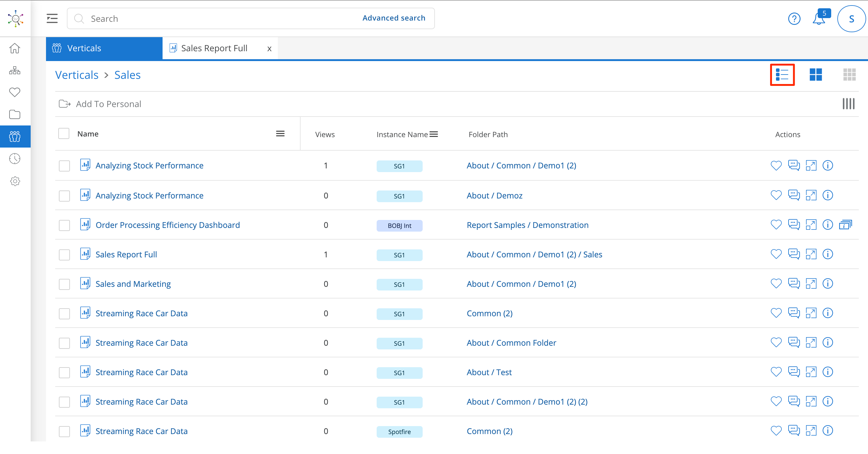The image size is (868, 454).
Task: Close the Sales Report Full tab
Action: (x=269, y=49)
